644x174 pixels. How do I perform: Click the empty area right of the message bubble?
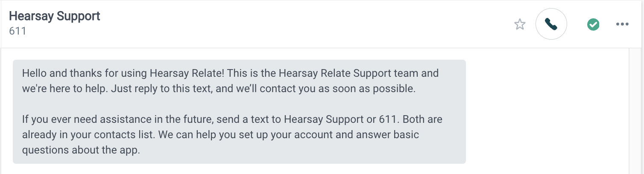pyautogui.click(x=547, y=111)
